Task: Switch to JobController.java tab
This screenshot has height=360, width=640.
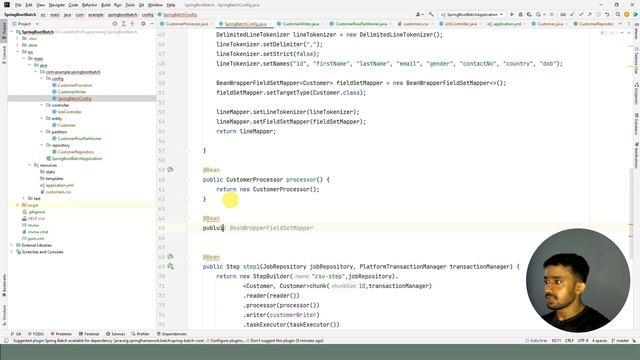Action: (x=460, y=24)
